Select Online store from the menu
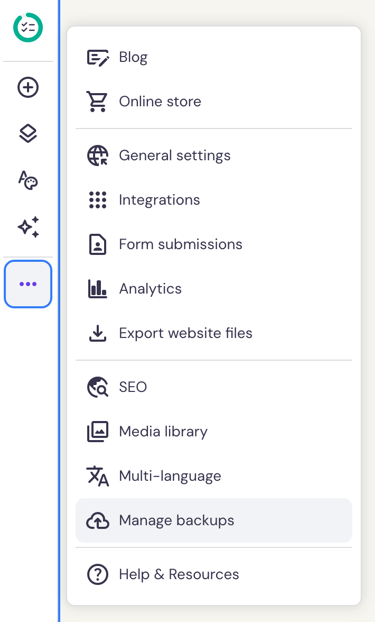This screenshot has width=375, height=622. (214, 102)
